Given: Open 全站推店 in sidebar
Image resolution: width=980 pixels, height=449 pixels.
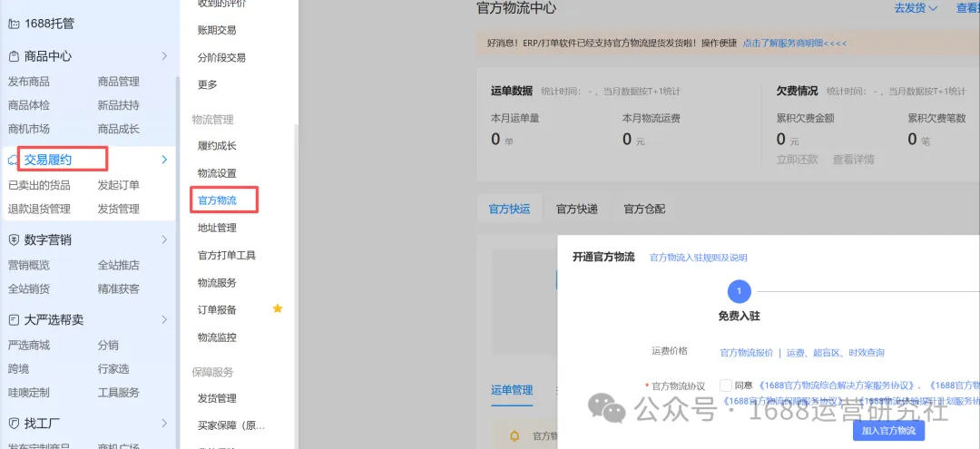Looking at the screenshot, I should tap(119, 266).
